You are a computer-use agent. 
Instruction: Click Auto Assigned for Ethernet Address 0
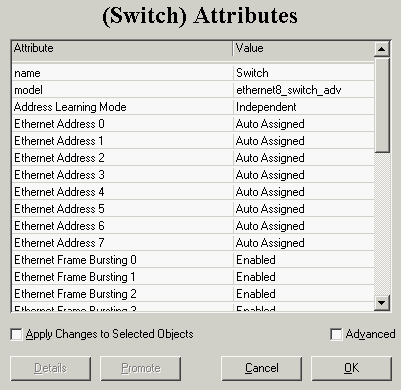304,124
